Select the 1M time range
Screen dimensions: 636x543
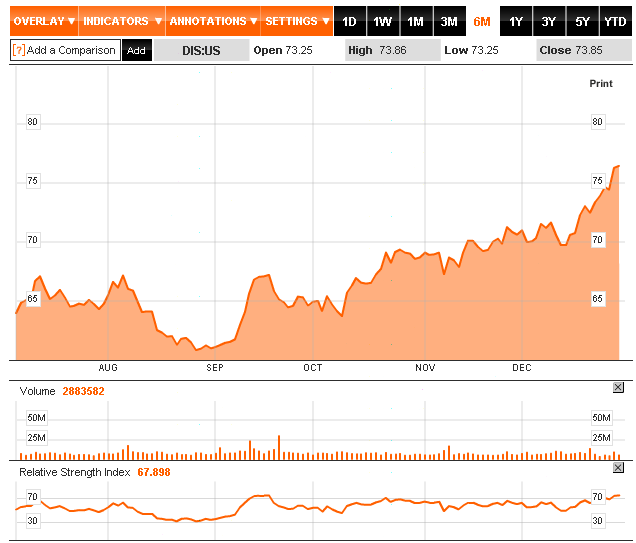[415, 21]
